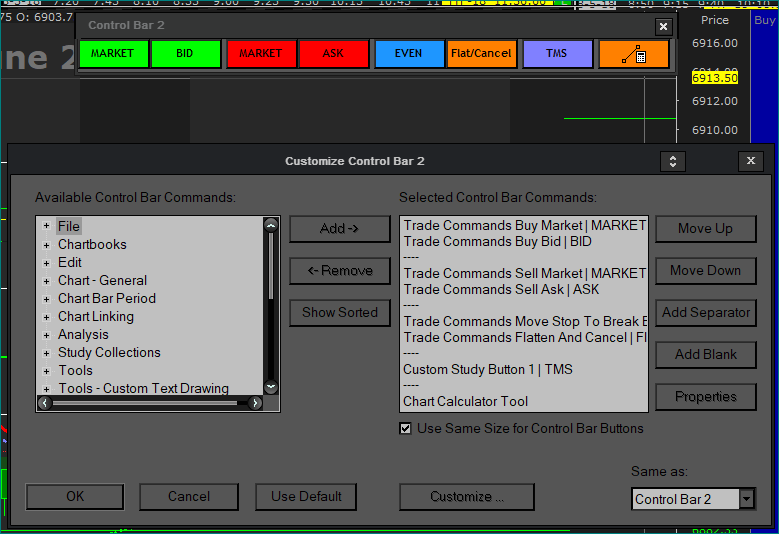
Task: Click scroll down arrow of available commands list
Action: click(271, 386)
